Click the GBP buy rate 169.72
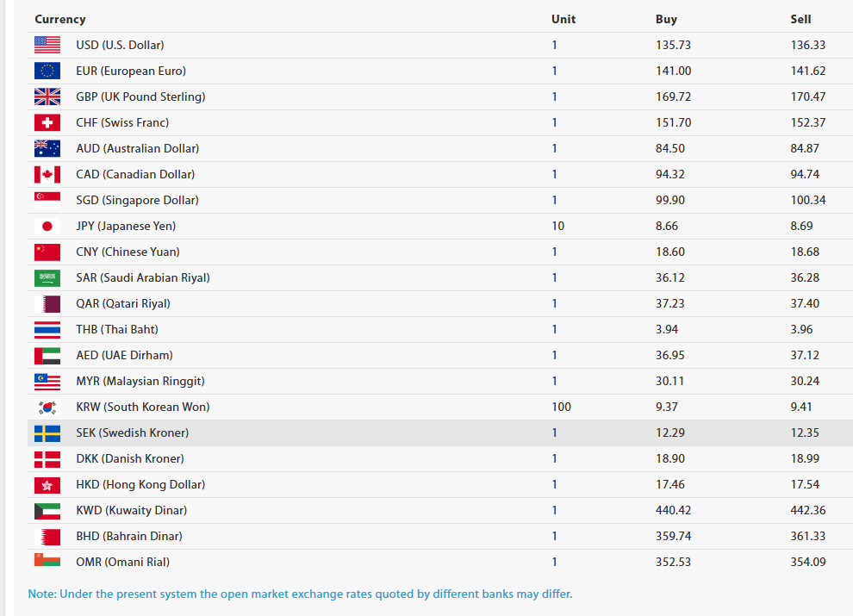This screenshot has width=853, height=616. [673, 96]
